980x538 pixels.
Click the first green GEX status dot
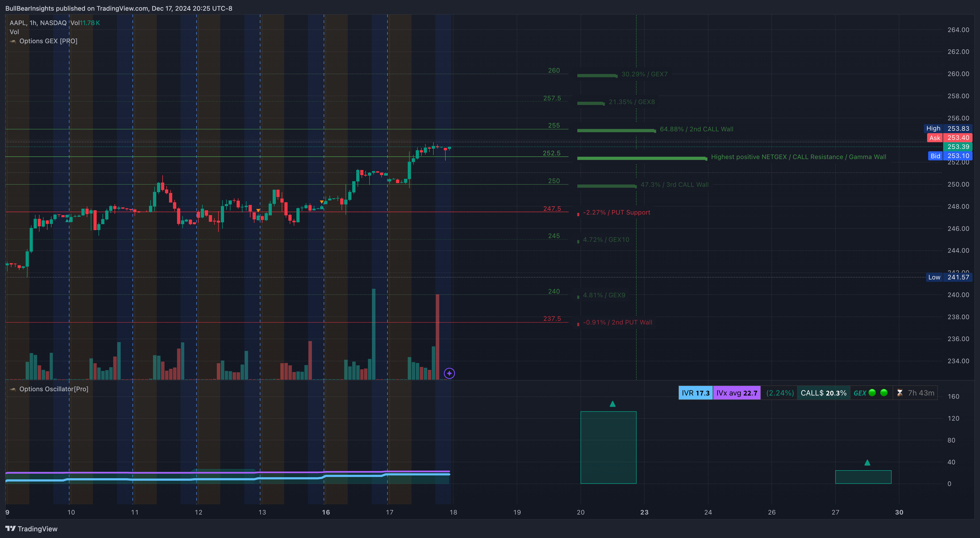872,392
